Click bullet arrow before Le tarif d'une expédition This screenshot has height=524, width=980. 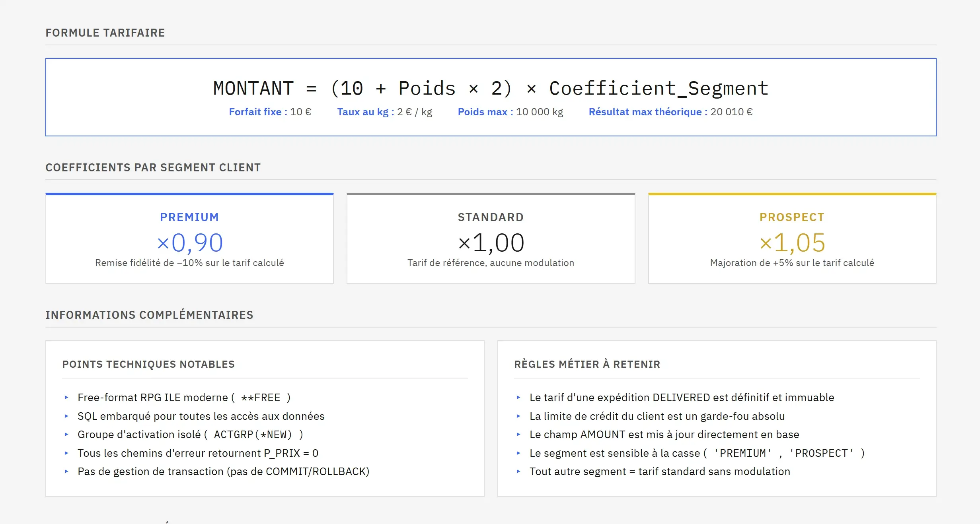[518, 398]
